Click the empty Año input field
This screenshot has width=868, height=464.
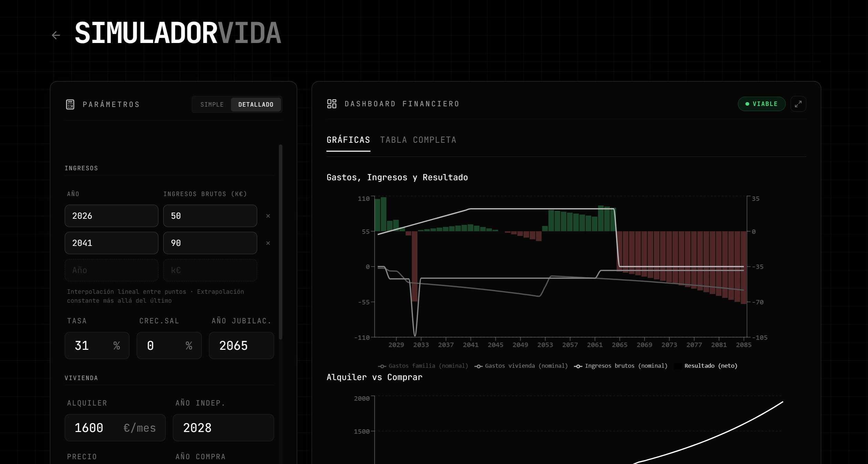point(112,270)
